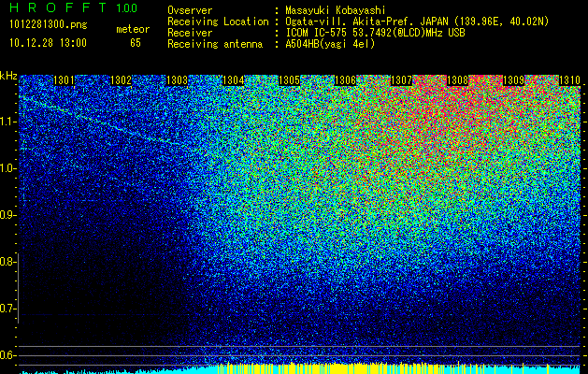Click the 1306 time marker
This screenshot has width=588, height=374.
[345, 80]
